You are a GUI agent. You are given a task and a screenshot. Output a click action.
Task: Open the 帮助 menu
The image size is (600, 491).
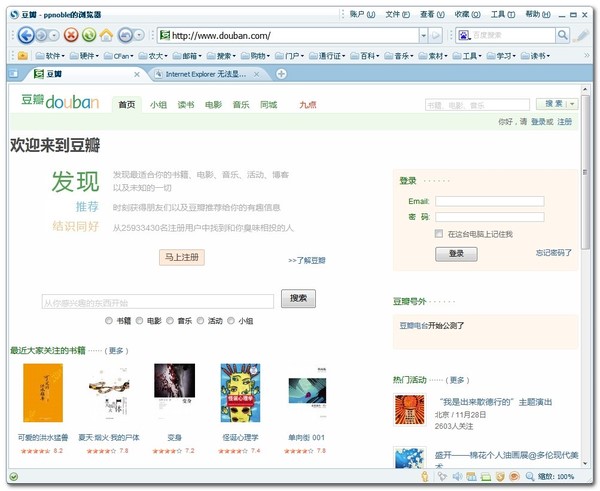click(x=538, y=15)
